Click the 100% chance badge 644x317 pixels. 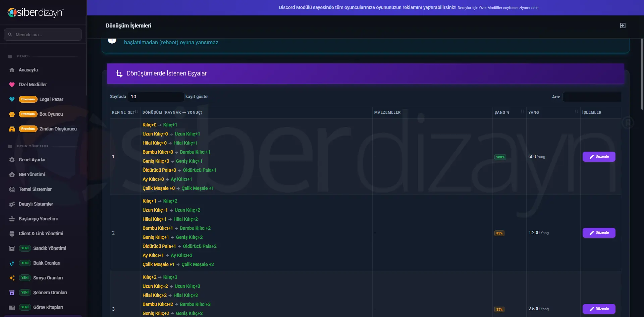pyautogui.click(x=500, y=157)
